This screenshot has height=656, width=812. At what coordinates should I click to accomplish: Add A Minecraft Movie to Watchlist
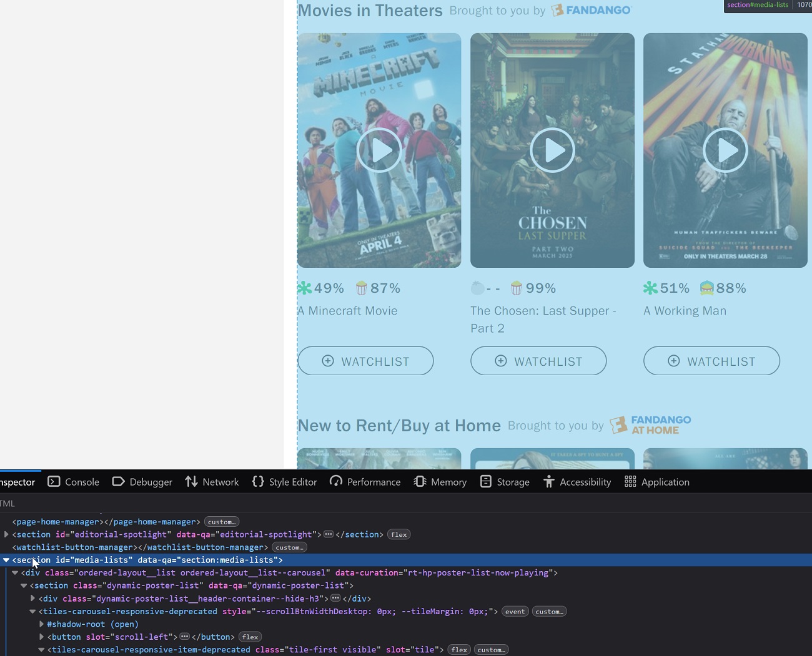tap(365, 361)
